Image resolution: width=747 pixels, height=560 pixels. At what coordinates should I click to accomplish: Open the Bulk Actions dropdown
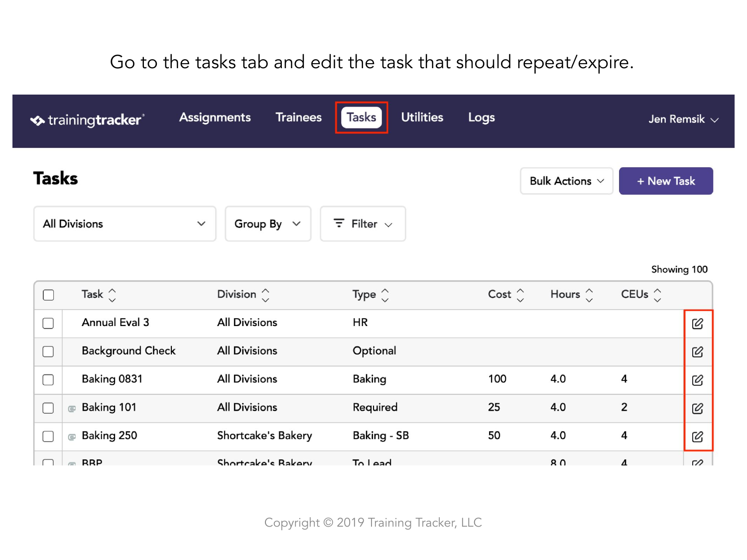[x=567, y=181]
